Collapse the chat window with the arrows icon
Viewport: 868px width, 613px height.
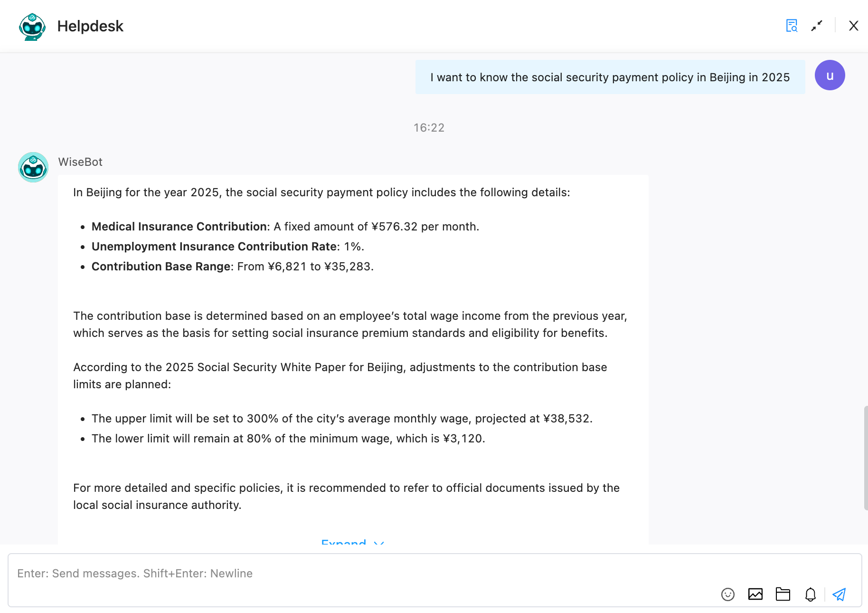tap(817, 26)
